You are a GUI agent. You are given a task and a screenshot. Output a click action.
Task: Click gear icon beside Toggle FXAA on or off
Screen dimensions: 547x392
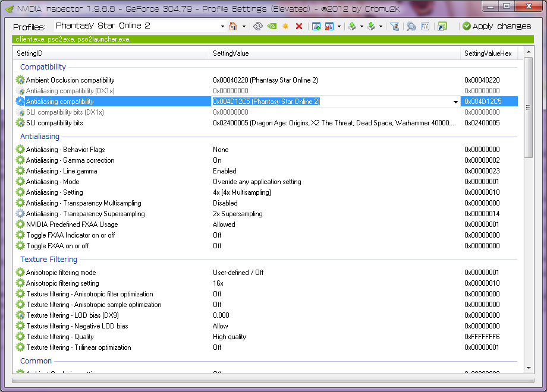(20, 246)
